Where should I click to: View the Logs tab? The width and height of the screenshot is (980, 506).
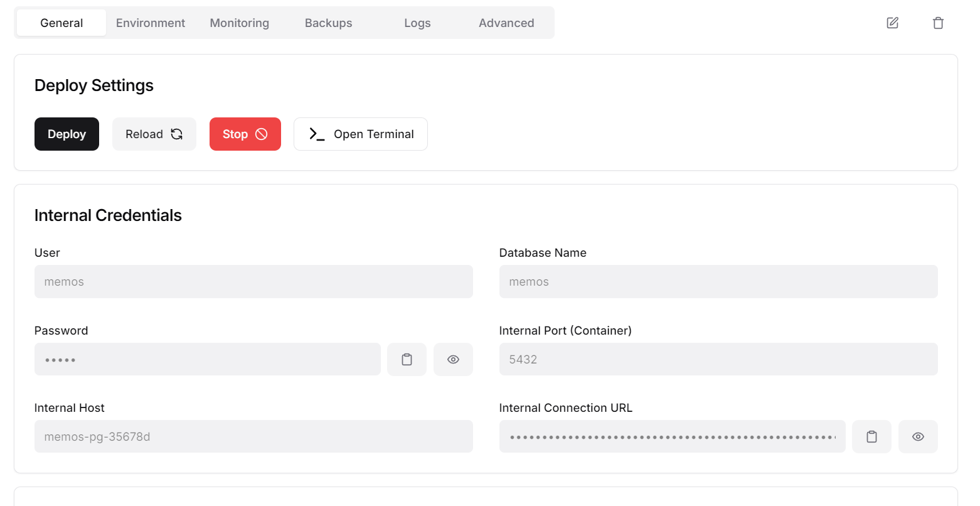click(418, 23)
